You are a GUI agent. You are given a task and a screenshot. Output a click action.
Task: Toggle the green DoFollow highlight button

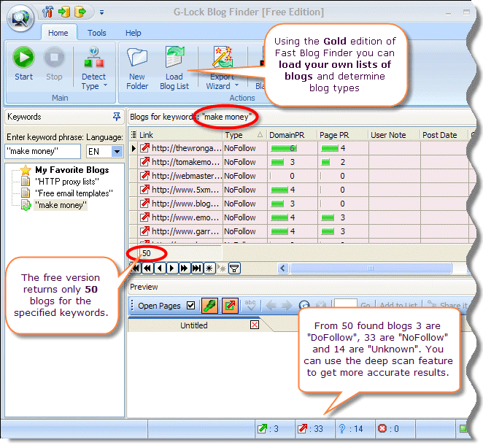pyautogui.click(x=209, y=306)
